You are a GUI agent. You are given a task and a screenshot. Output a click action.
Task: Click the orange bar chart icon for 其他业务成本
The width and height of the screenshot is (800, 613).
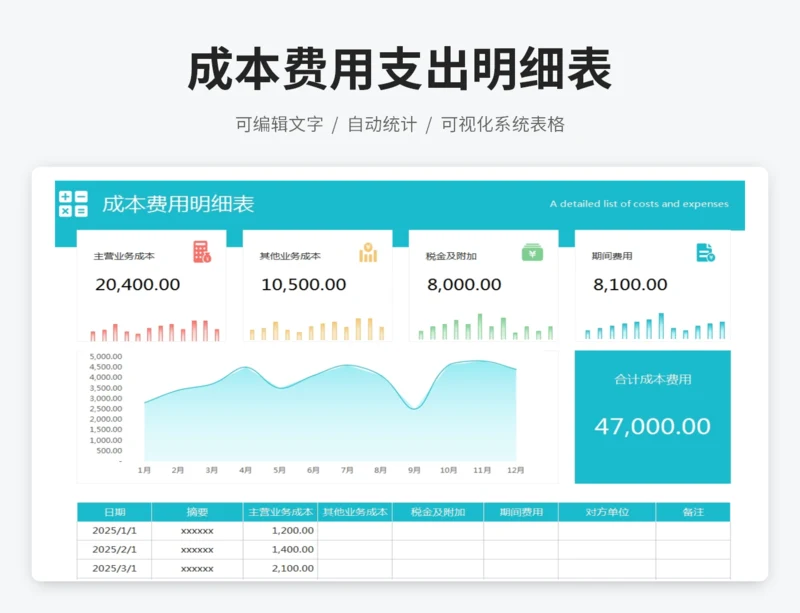tap(368, 252)
